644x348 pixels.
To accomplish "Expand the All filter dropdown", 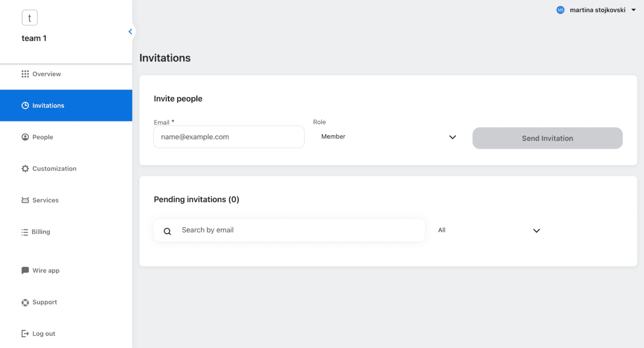I will pyautogui.click(x=489, y=230).
